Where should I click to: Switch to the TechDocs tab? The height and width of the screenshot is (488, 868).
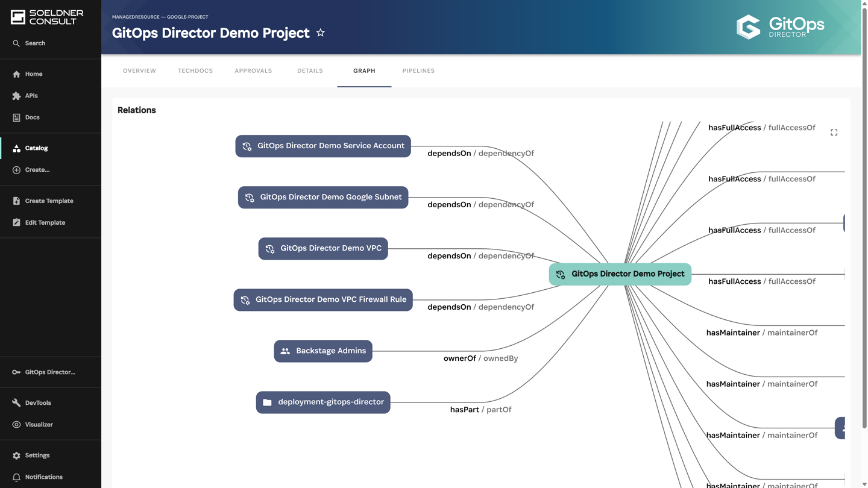coord(195,71)
